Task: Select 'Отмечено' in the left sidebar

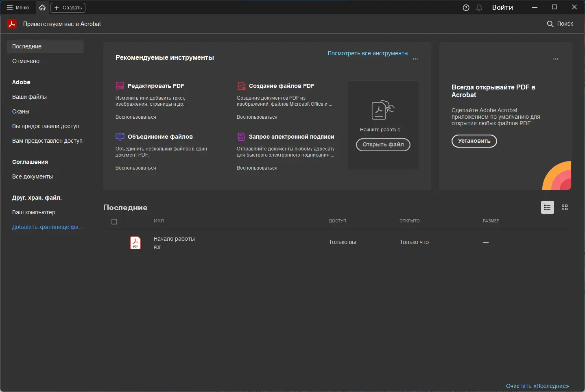Action: [26, 61]
